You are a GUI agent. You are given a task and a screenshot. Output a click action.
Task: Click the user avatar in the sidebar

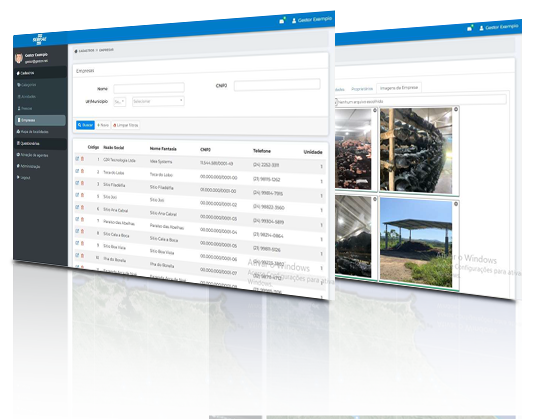(19, 58)
